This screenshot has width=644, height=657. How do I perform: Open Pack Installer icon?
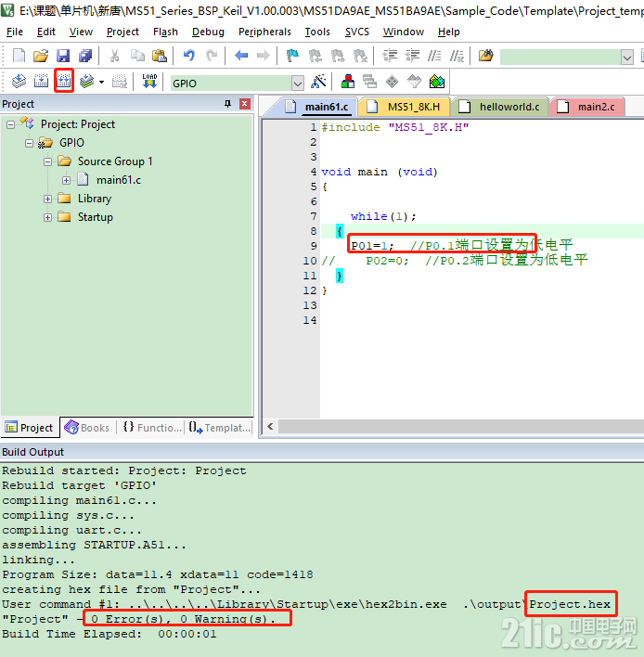pos(437,82)
